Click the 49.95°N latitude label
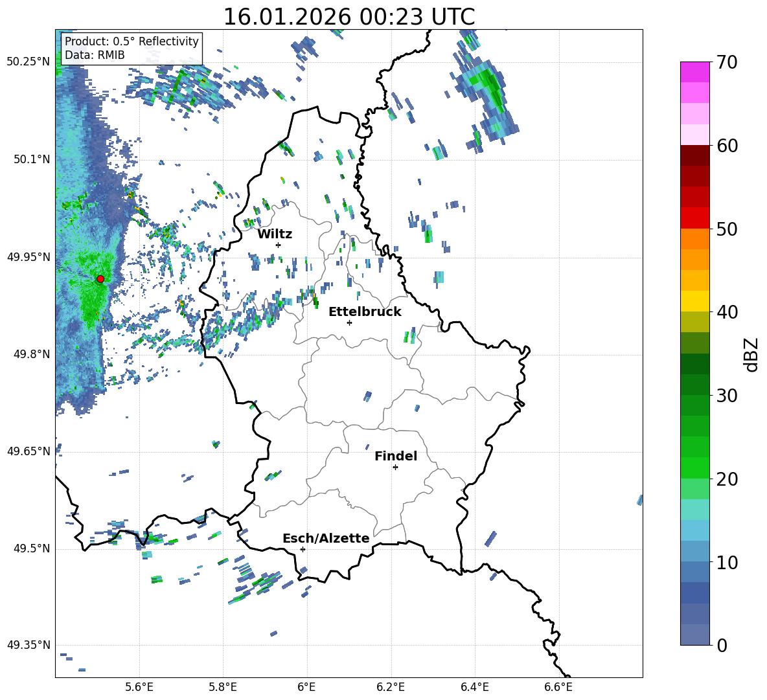The image size is (767, 700). coord(29,257)
